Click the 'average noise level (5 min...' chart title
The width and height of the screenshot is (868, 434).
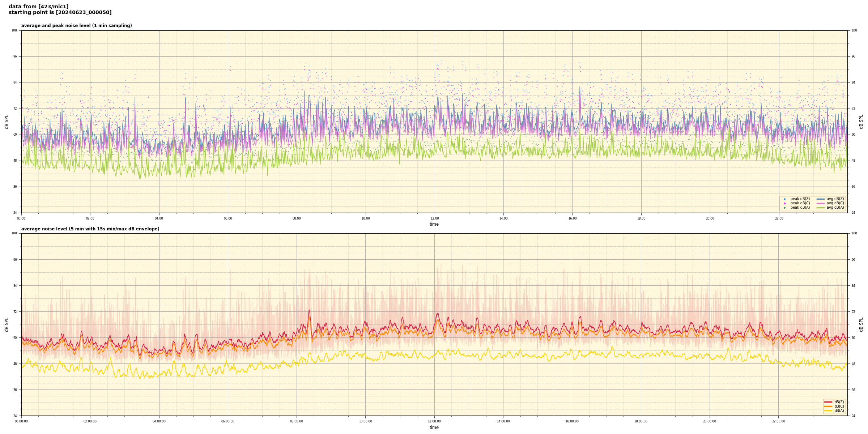point(90,229)
